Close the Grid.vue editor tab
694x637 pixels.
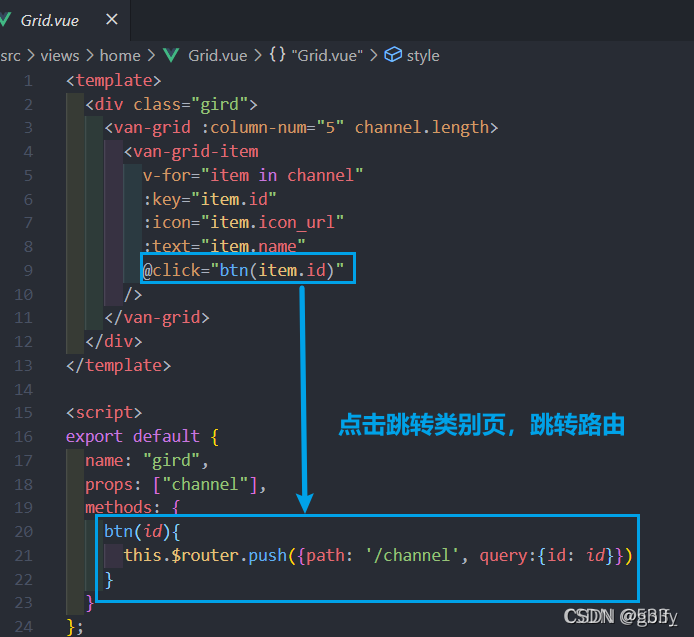click(112, 19)
